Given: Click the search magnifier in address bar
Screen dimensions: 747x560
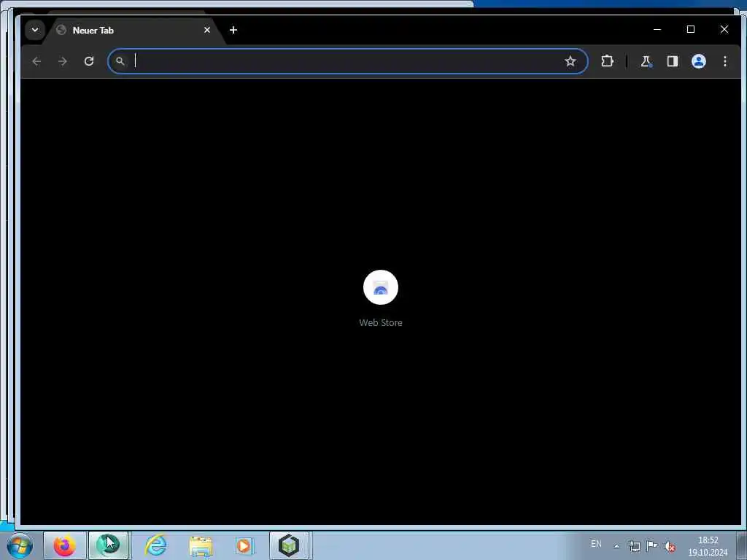Looking at the screenshot, I should coord(120,61).
